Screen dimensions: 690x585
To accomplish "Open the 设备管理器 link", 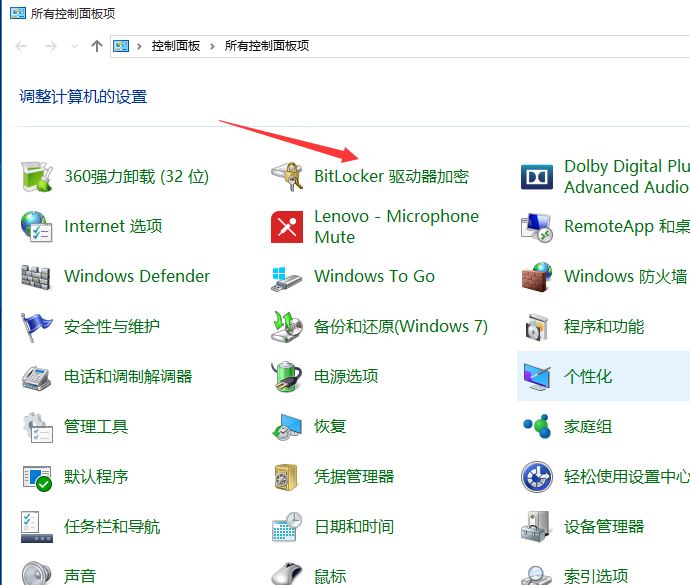I will [x=604, y=526].
